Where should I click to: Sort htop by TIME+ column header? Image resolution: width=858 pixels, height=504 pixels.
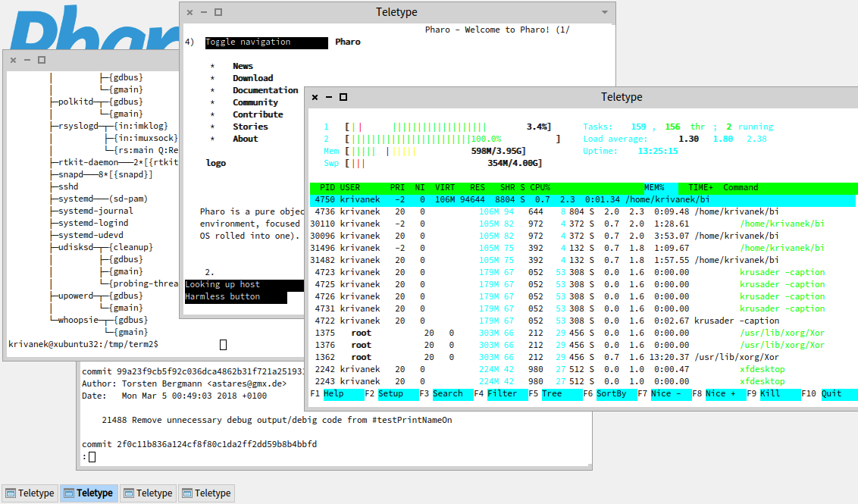pos(700,188)
